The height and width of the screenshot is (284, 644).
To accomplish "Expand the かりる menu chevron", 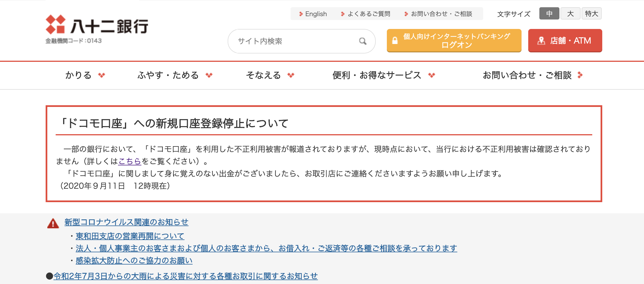I will tap(102, 75).
